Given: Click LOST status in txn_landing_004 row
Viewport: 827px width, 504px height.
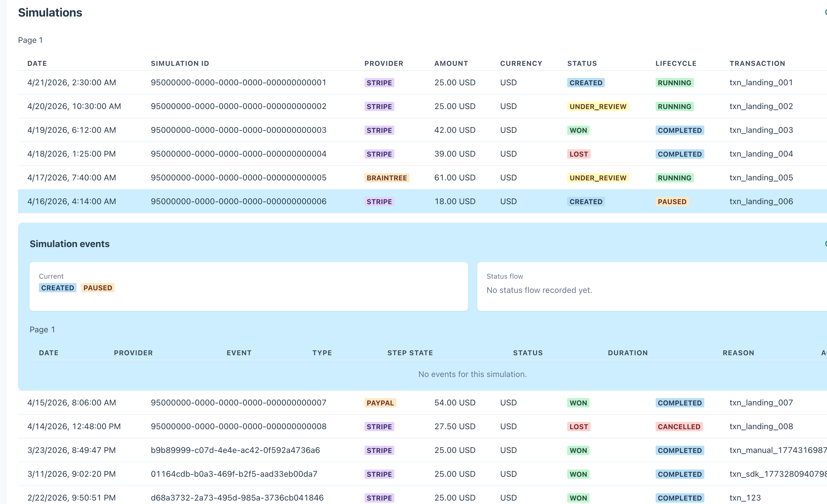Looking at the screenshot, I should [578, 154].
